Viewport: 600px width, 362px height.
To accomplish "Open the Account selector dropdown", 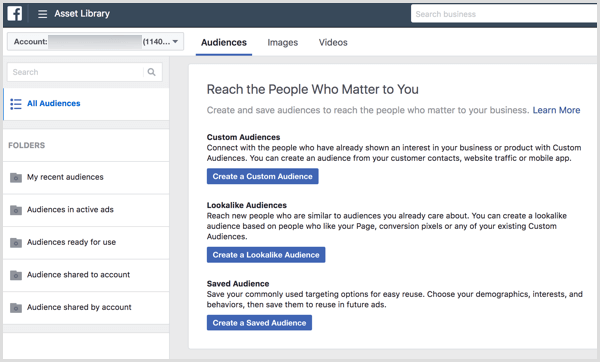I will 95,41.
